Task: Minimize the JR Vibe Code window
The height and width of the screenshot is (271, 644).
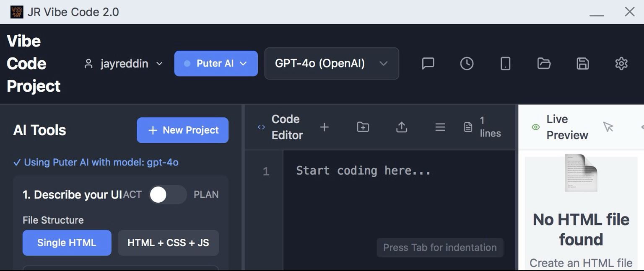Action: pos(597,15)
